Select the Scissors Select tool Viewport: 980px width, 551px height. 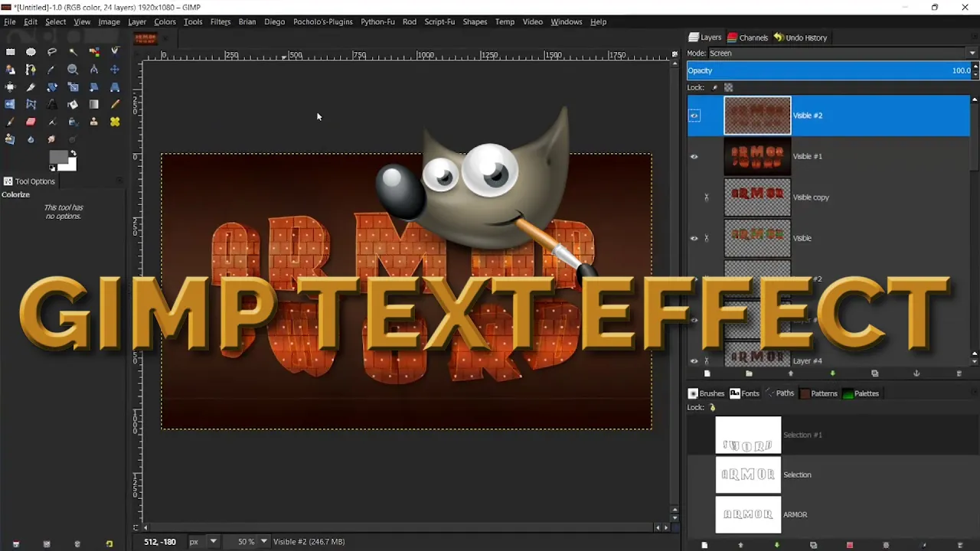coord(115,51)
